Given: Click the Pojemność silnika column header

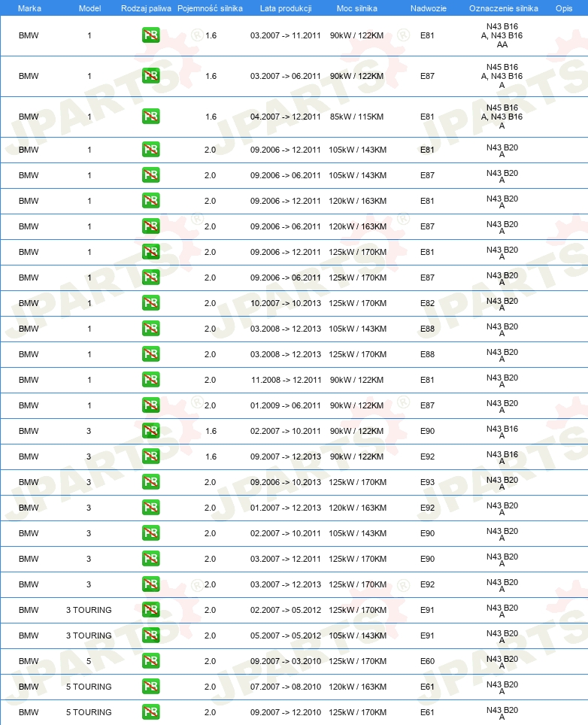Looking at the screenshot, I should point(210,8).
